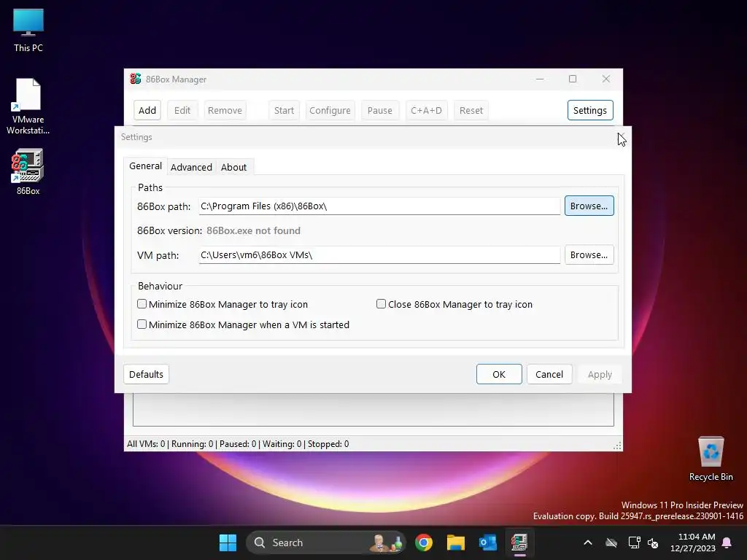The image size is (747, 560).
Task: Click the taskbar Search box
Action: click(x=326, y=542)
